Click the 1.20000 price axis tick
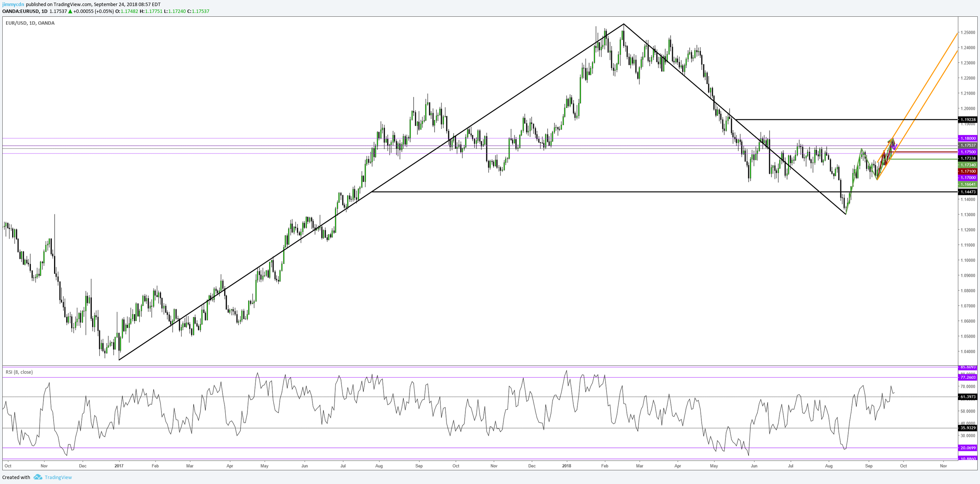Screen dimensions: 980x484 tap(968, 108)
